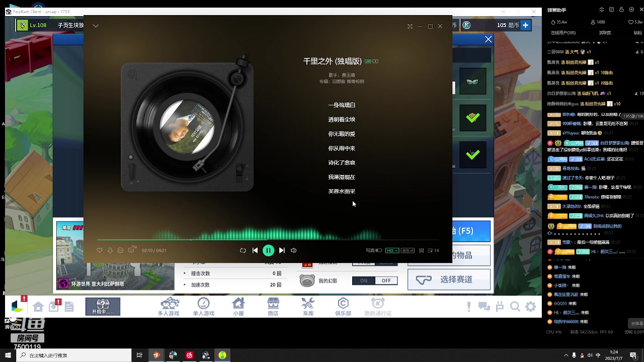The image size is (644, 362).
Task: Skip to the next track
Action: (282, 250)
